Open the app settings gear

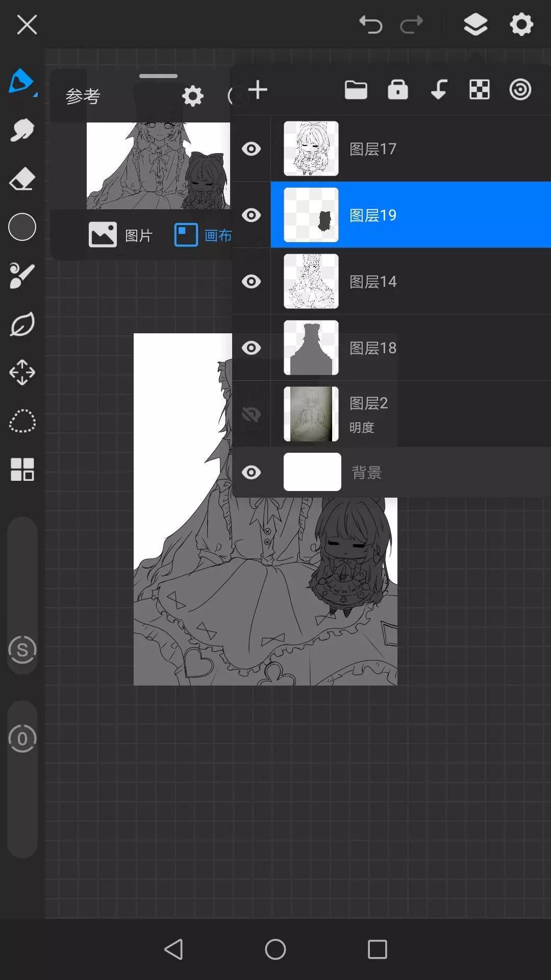(x=521, y=24)
